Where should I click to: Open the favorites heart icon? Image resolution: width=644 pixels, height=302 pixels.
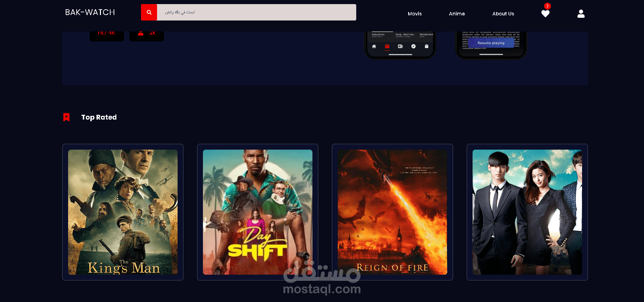point(545,14)
